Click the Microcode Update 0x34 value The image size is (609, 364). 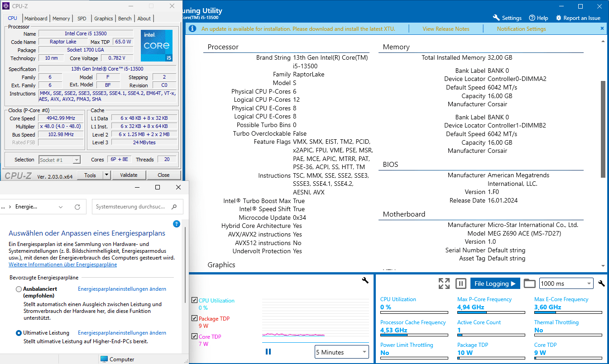(x=299, y=217)
